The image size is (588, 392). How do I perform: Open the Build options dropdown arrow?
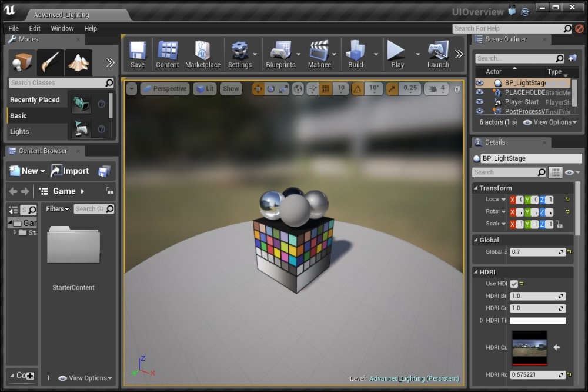376,54
